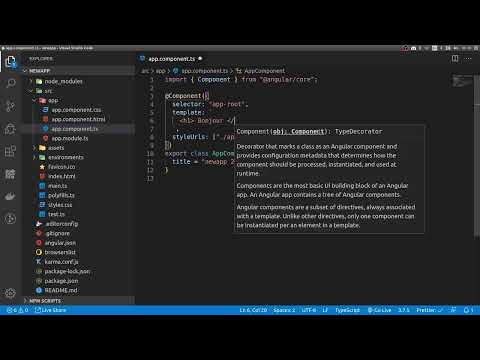Open the Explorer view in activity bar
Screen dimensions: 480x360
(11, 62)
